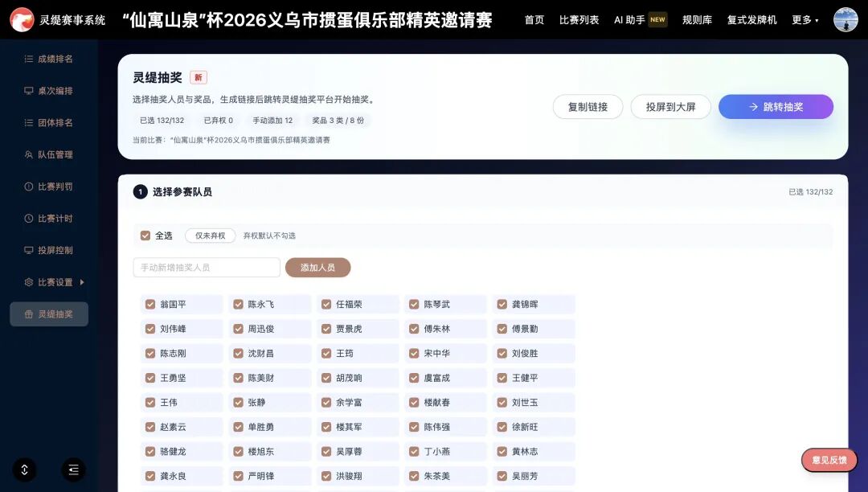
Task: Click the 比赛计时 clock icon
Action: (x=29, y=219)
